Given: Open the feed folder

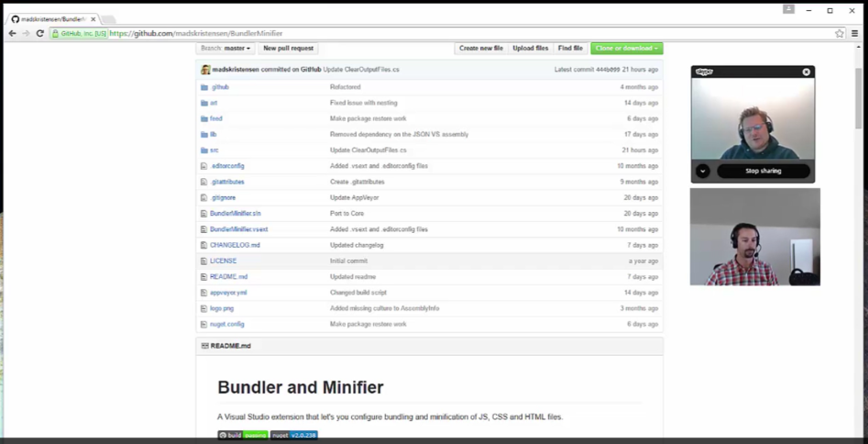Looking at the screenshot, I should (x=216, y=118).
